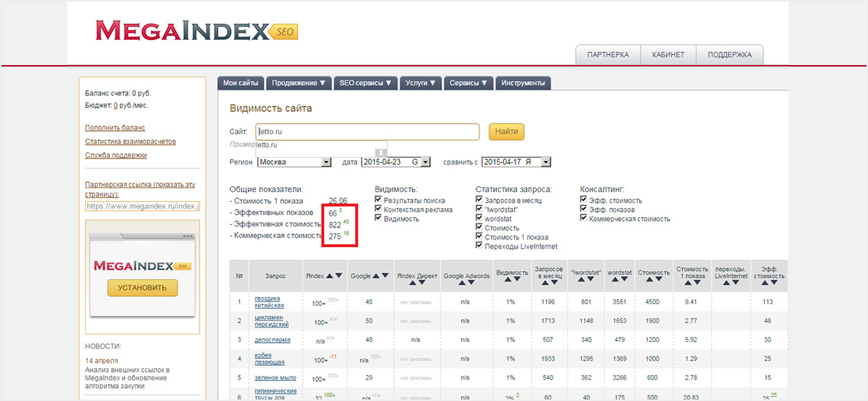Go to ПАРТНЕРКА section
The image size is (868, 401).
(609, 55)
